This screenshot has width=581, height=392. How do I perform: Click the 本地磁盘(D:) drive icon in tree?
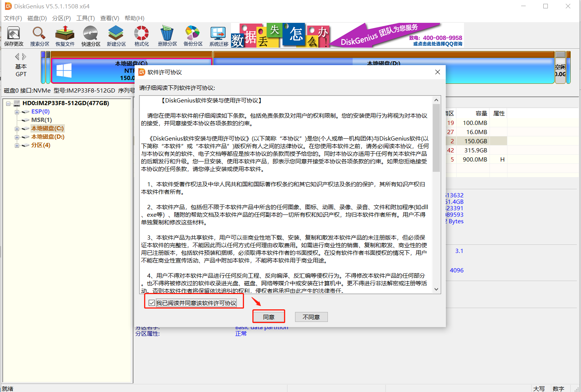(x=26, y=137)
